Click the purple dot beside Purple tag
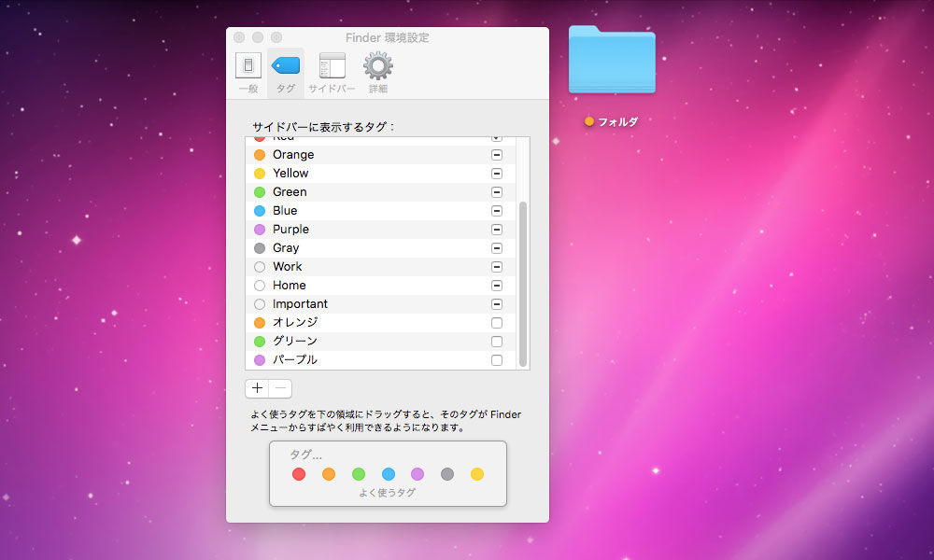This screenshot has height=560, width=934. click(260, 229)
